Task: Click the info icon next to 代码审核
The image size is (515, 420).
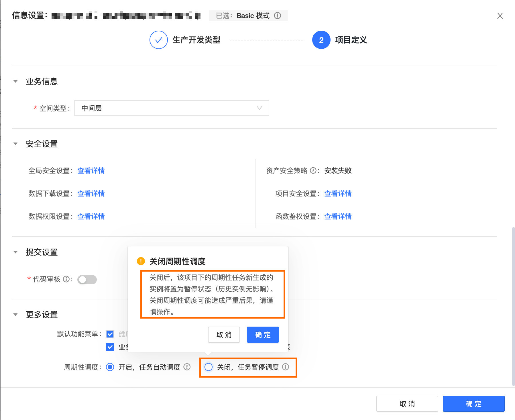Action: (x=66, y=279)
